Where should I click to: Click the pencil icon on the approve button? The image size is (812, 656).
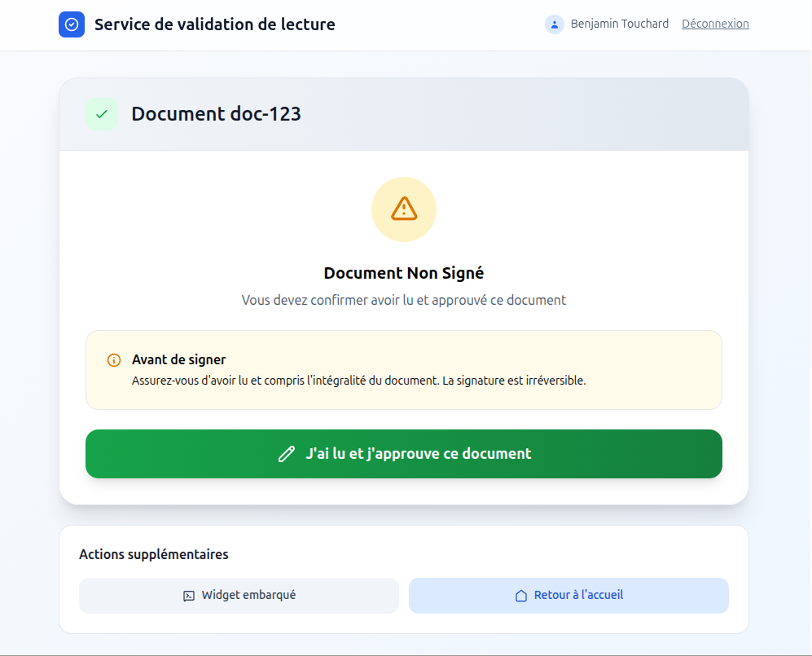tap(286, 454)
